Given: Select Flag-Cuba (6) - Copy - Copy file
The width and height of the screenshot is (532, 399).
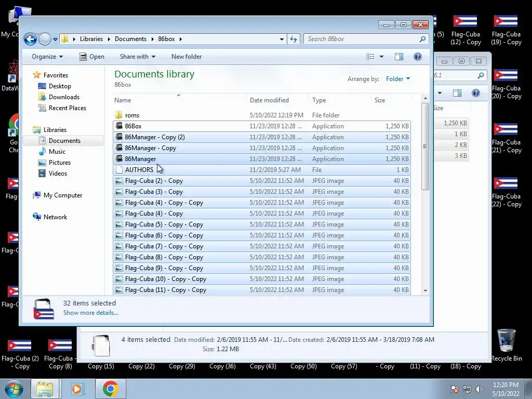Looking at the screenshot, I should click(262, 235).
